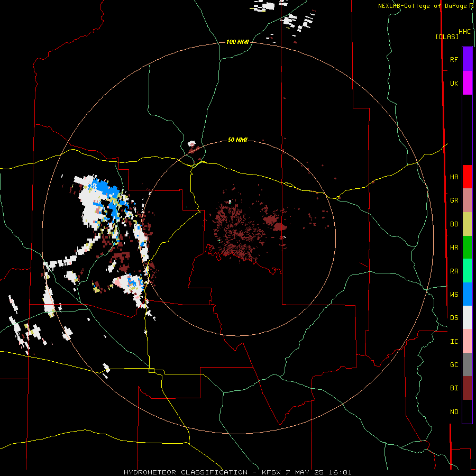The width and height of the screenshot is (476, 476).
Task: Click the IC pink legend color block
Action: (x=467, y=341)
